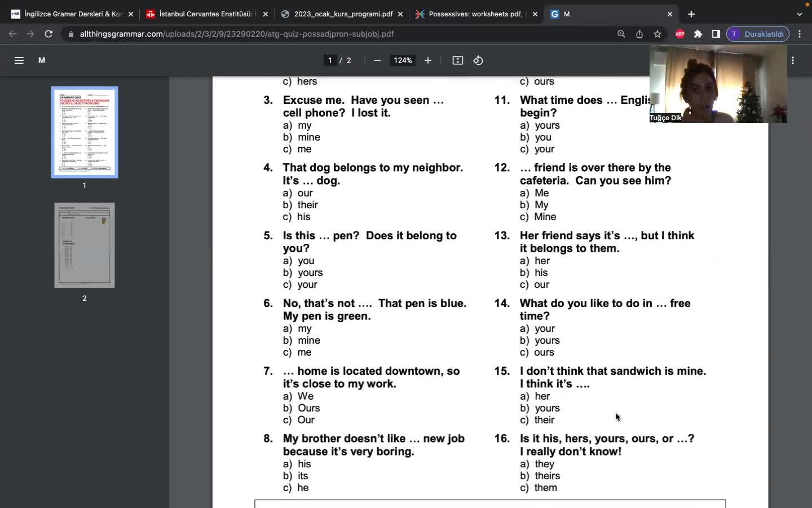Click the browser forward arrow

pyautogui.click(x=30, y=34)
